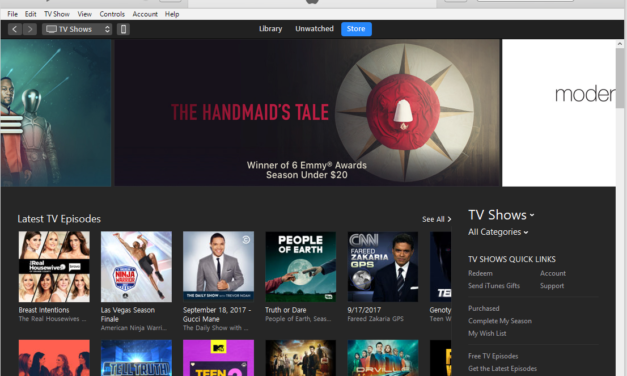The width and height of the screenshot is (627, 376).
Task: Open the Breast Intentions episode title
Action: coord(44,310)
